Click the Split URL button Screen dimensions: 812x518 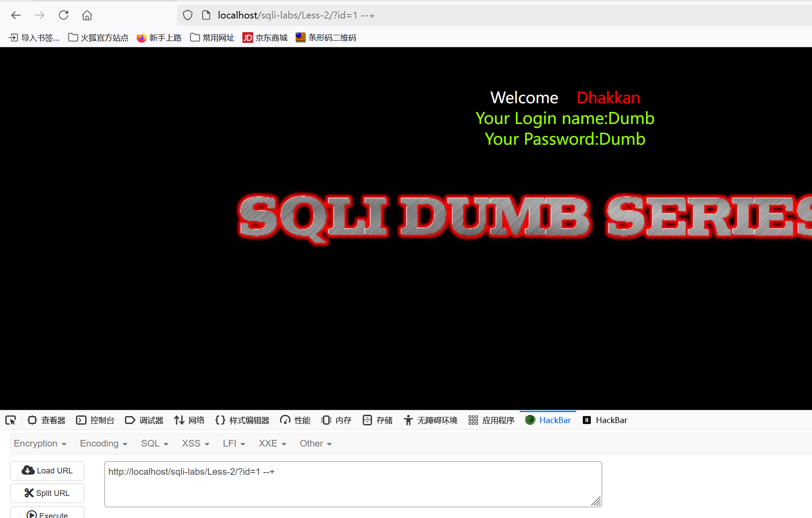coord(47,493)
